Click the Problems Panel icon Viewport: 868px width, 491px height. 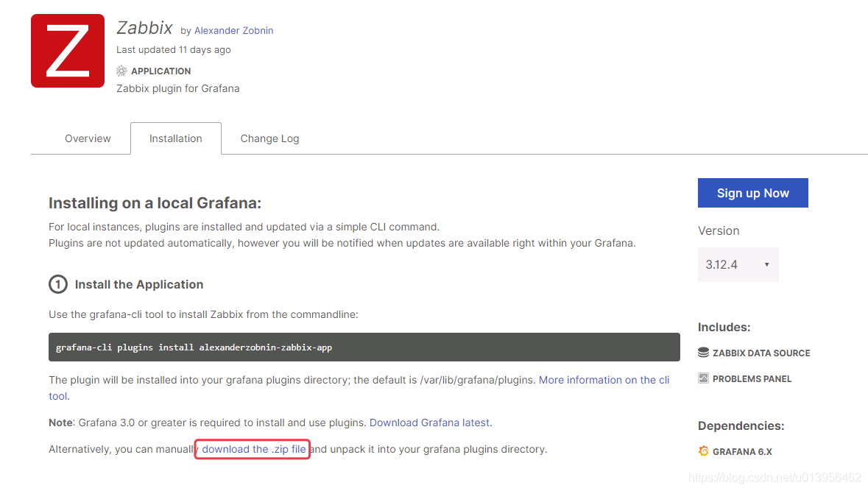coord(703,378)
